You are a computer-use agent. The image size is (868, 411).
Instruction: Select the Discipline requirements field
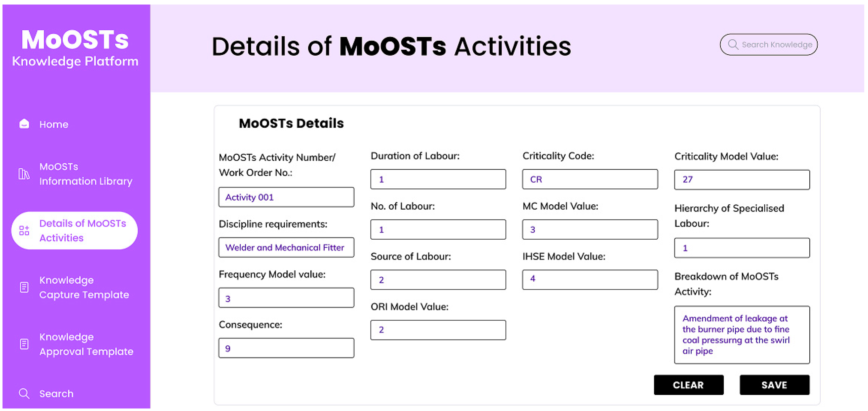pos(286,248)
